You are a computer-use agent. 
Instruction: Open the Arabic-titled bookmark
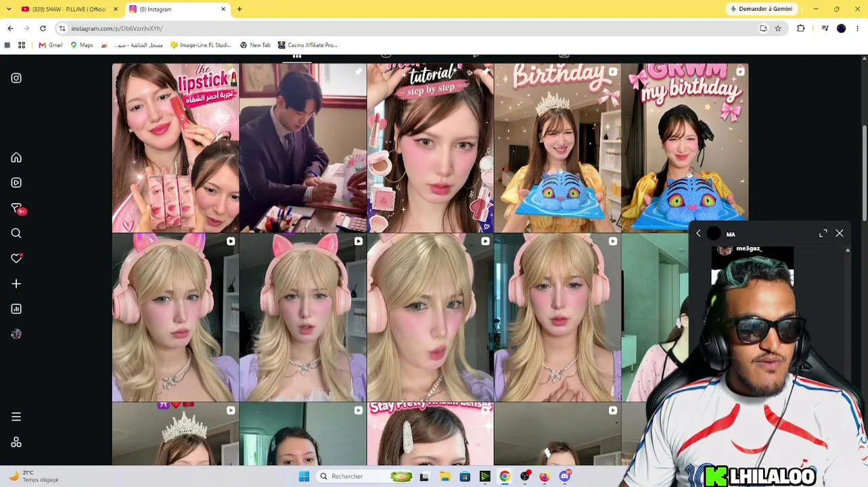132,45
